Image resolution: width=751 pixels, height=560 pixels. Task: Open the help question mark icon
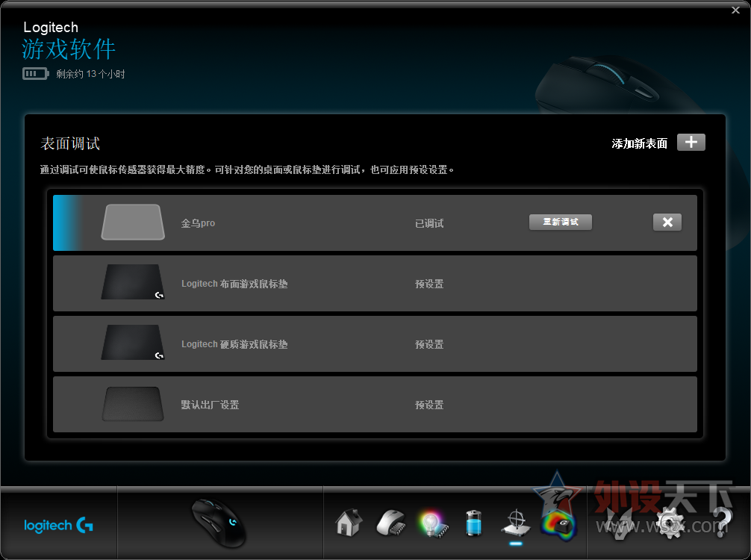(x=723, y=523)
